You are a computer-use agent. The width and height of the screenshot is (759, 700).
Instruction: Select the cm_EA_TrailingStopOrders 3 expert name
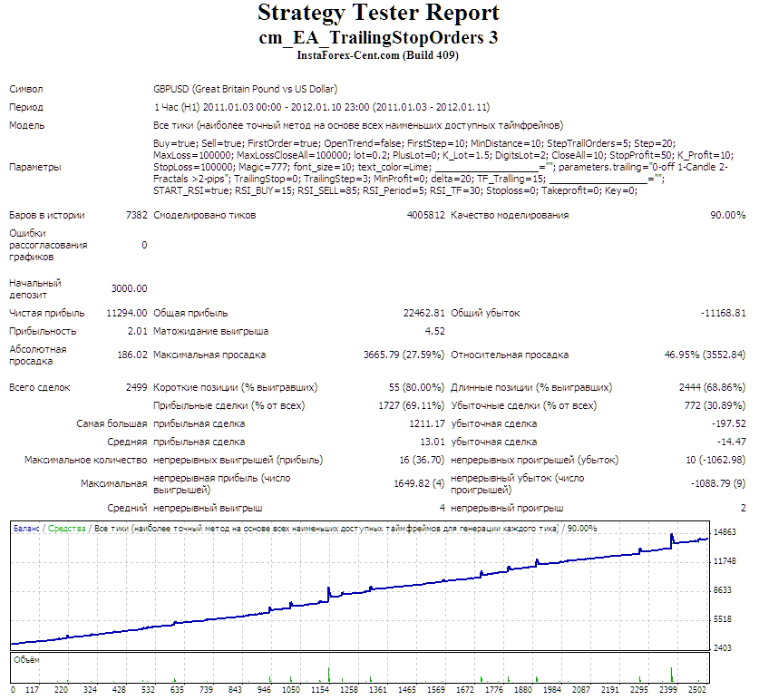(378, 37)
